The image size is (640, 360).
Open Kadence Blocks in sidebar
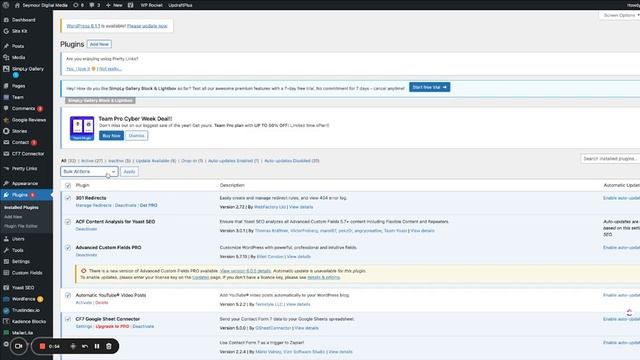click(29, 322)
